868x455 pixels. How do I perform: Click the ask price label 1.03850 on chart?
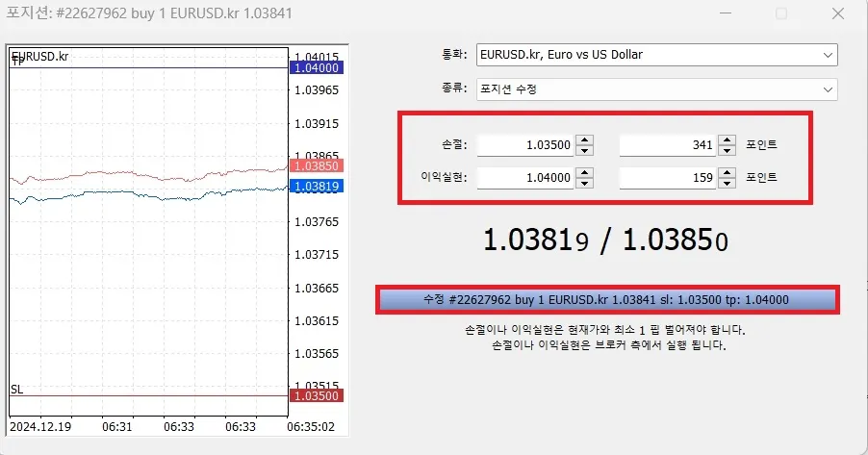click(317, 166)
